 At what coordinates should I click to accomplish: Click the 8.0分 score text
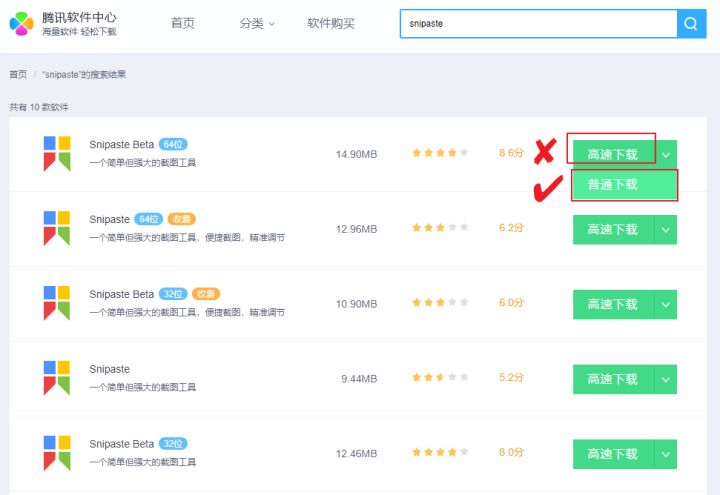[x=511, y=452]
